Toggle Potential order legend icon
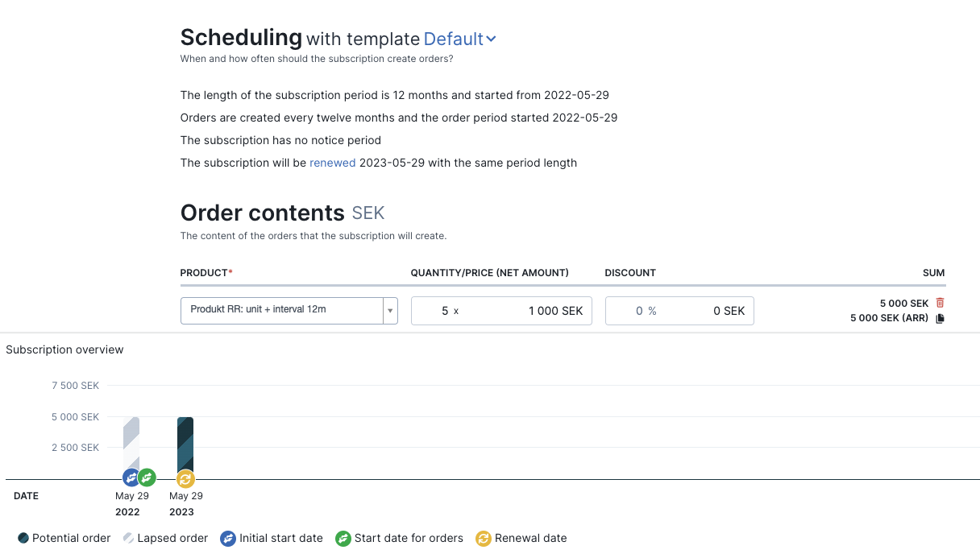Screen dimensions: 980x554 coord(23,538)
